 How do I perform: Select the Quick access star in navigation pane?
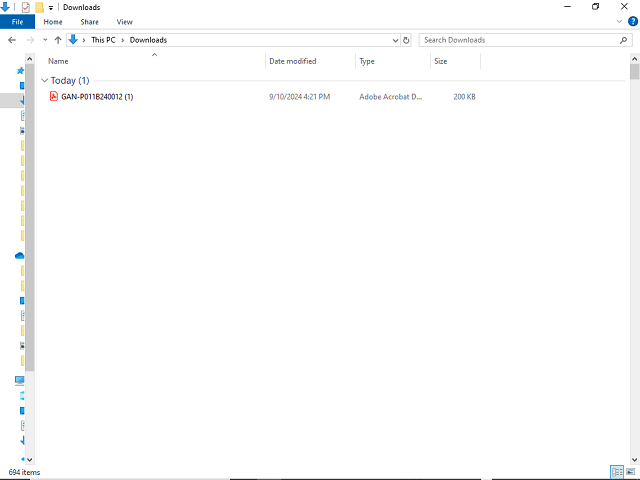pos(20,71)
